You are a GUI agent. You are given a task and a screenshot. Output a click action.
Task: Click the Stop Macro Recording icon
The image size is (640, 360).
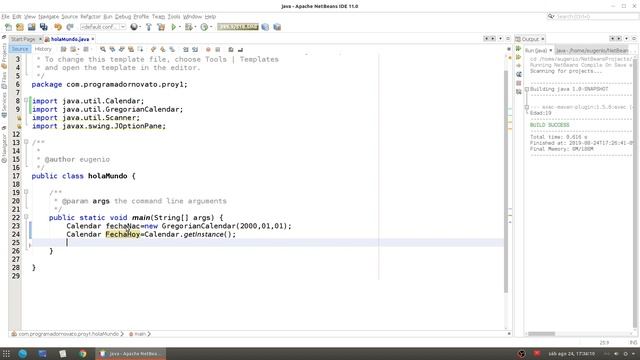[x=218, y=49]
